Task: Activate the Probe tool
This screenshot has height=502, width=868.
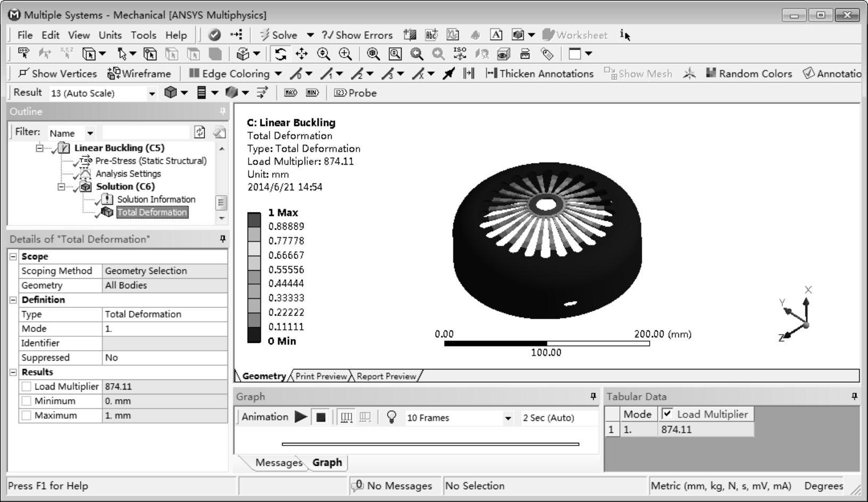Action: [355, 93]
